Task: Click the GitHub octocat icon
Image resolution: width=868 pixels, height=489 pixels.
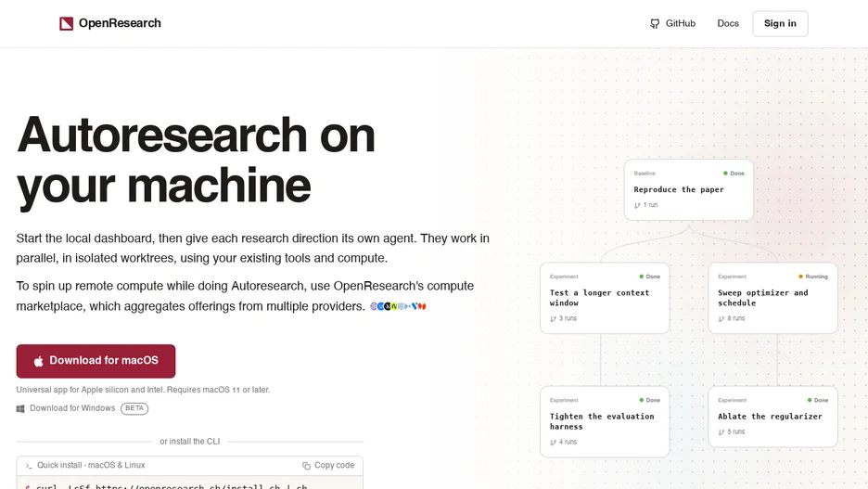Action: (x=655, y=24)
